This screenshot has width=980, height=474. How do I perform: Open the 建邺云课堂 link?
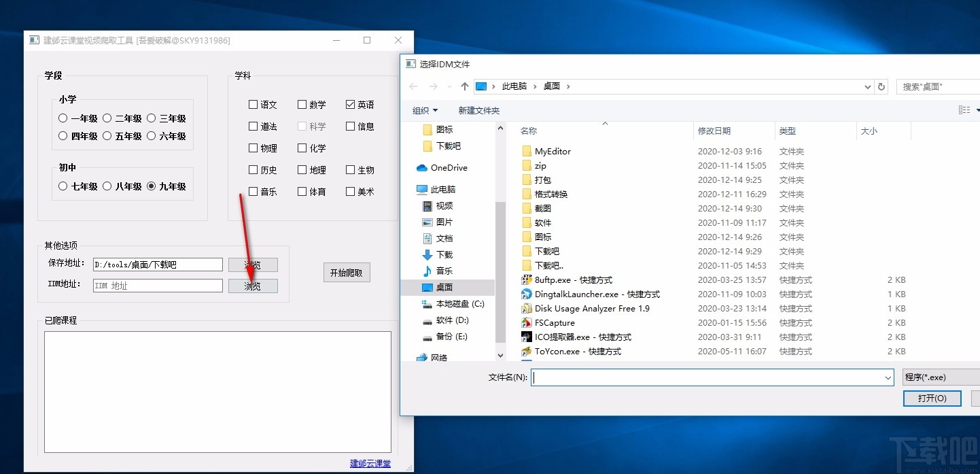pos(370,462)
